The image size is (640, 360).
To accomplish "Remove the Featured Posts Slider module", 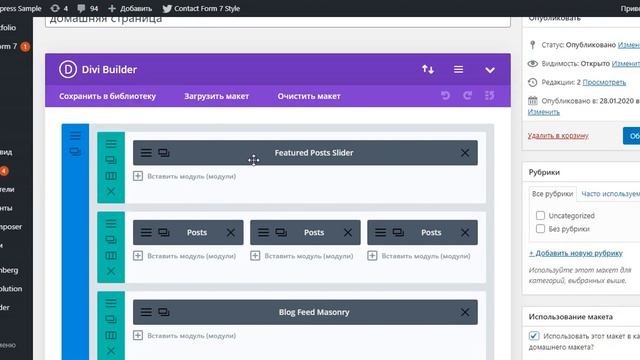I will coord(465,153).
